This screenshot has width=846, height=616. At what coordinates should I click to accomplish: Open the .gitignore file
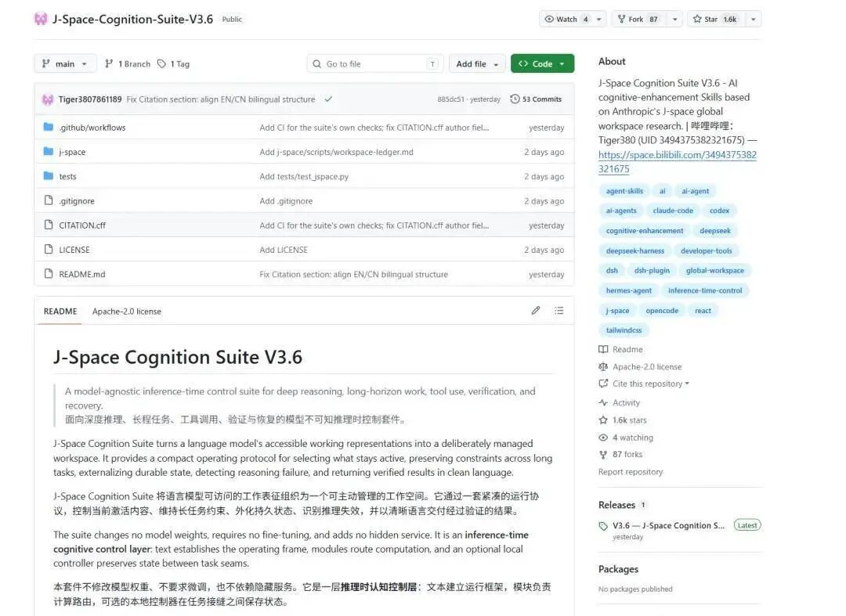(x=77, y=201)
